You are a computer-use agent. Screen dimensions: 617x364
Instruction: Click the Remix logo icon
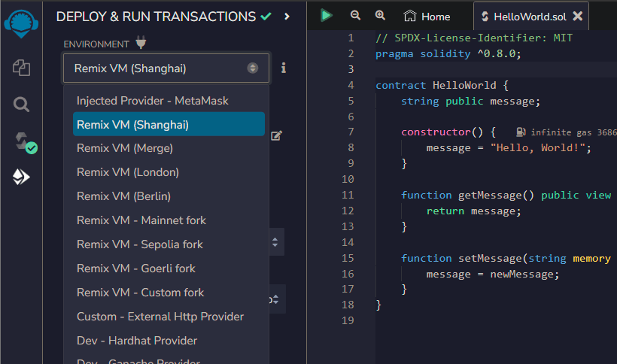pos(21,23)
